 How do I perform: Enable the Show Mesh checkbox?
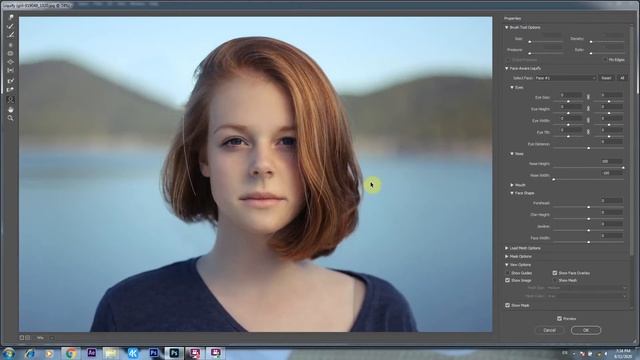pyautogui.click(x=555, y=280)
